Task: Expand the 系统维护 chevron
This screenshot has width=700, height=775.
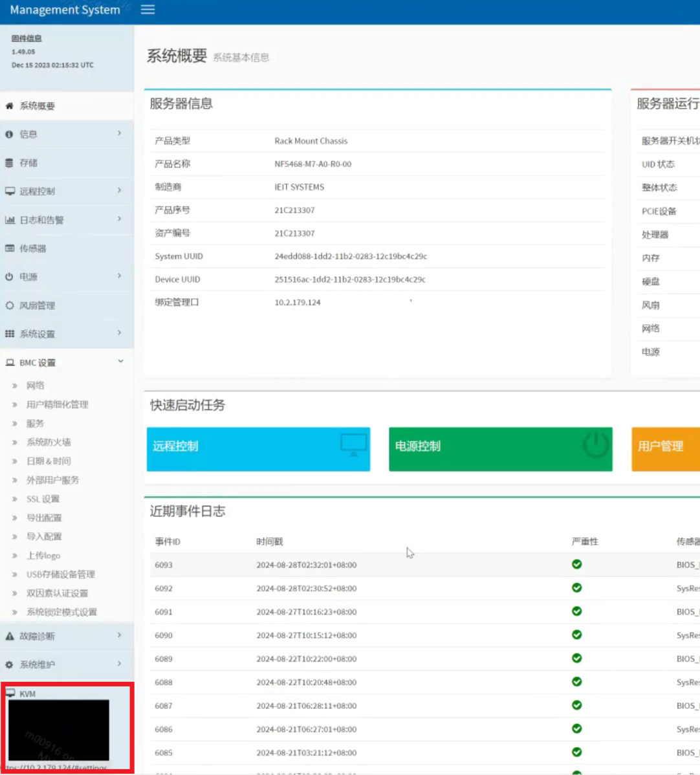Action: coord(120,664)
